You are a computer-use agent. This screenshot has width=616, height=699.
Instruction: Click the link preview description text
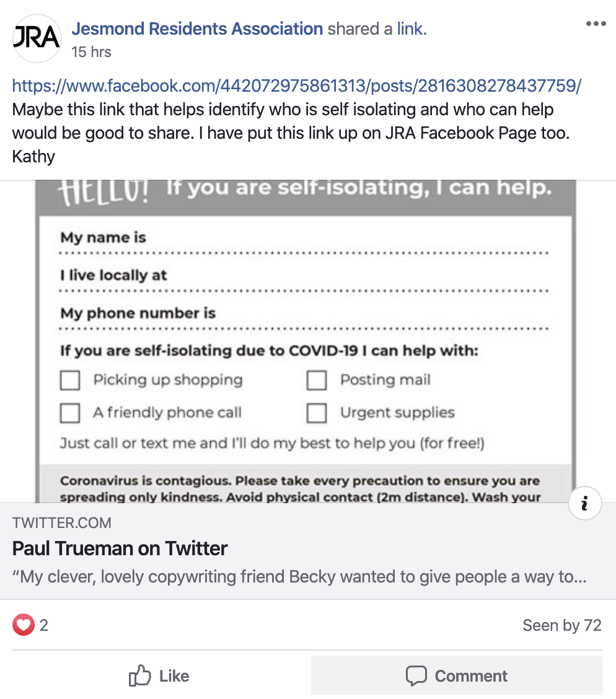[x=299, y=577]
